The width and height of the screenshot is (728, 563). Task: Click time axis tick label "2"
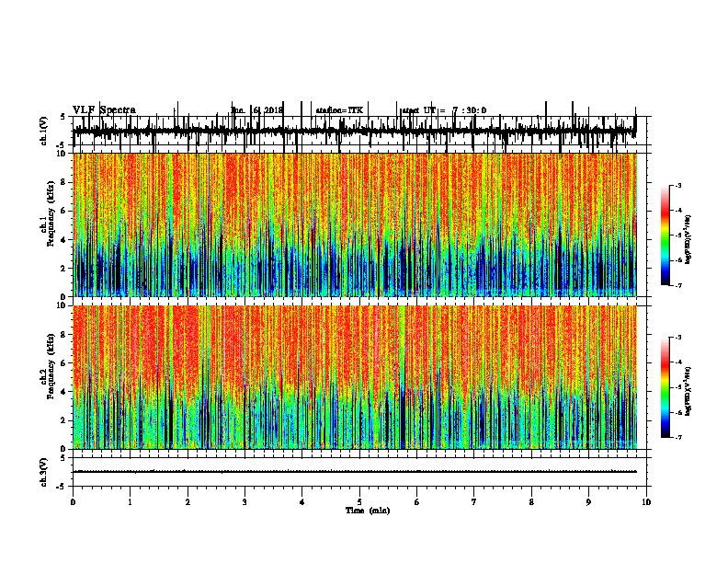coord(188,502)
